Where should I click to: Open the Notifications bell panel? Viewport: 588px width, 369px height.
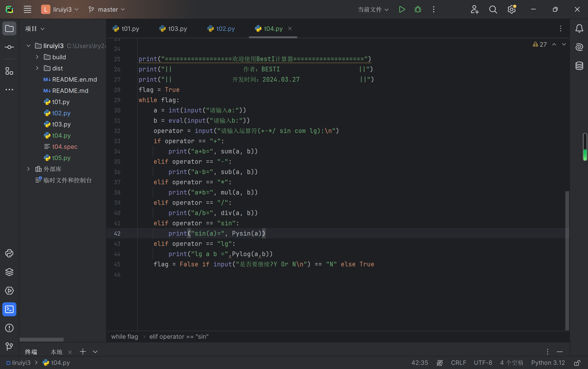(579, 28)
